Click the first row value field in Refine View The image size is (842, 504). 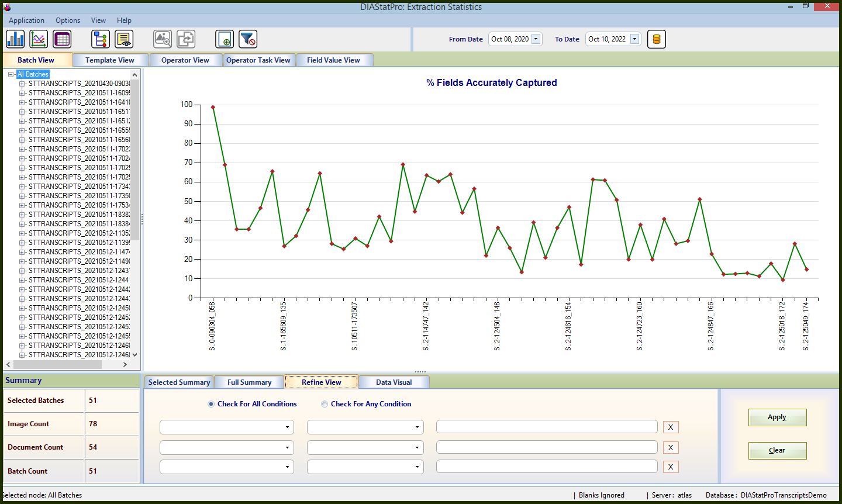[547, 427]
